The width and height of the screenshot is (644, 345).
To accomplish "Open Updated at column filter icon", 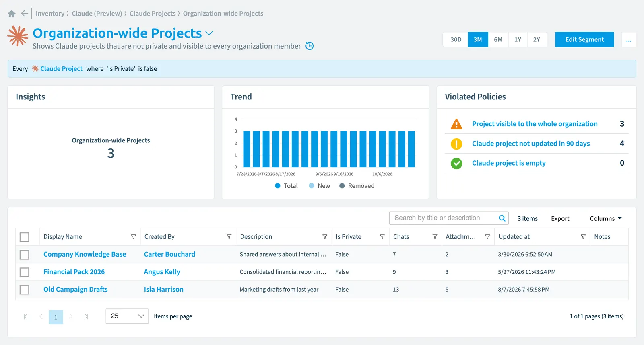I will (x=583, y=237).
